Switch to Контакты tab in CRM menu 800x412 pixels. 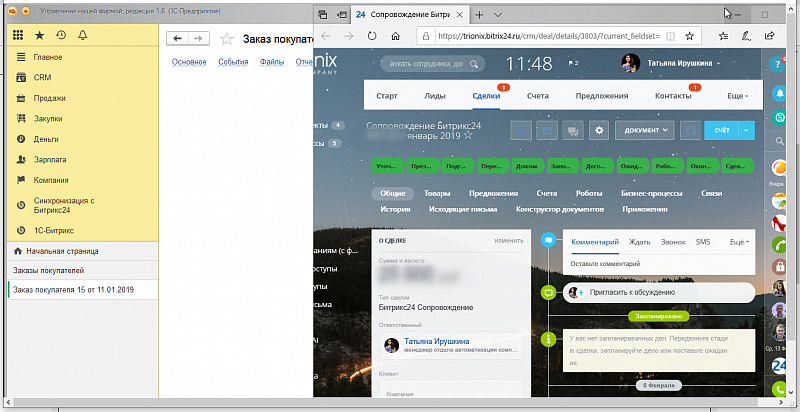[673, 95]
